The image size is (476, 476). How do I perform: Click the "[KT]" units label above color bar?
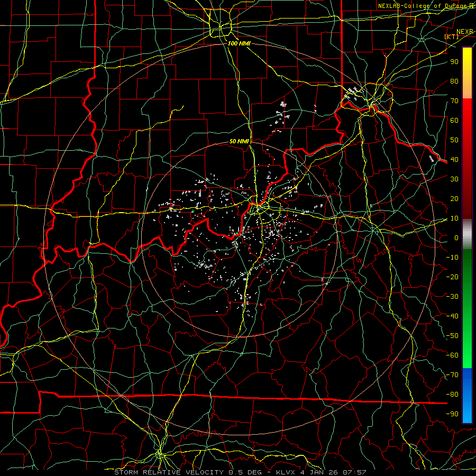tap(452, 36)
